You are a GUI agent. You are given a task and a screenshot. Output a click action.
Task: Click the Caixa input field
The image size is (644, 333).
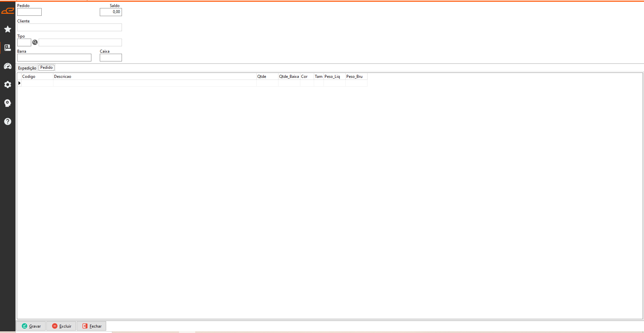[x=111, y=58]
